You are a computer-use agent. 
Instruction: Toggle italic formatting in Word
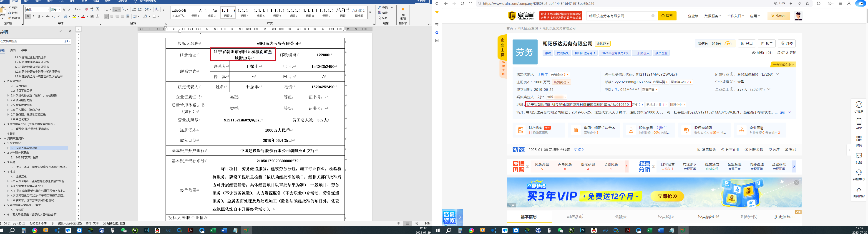click(33, 17)
